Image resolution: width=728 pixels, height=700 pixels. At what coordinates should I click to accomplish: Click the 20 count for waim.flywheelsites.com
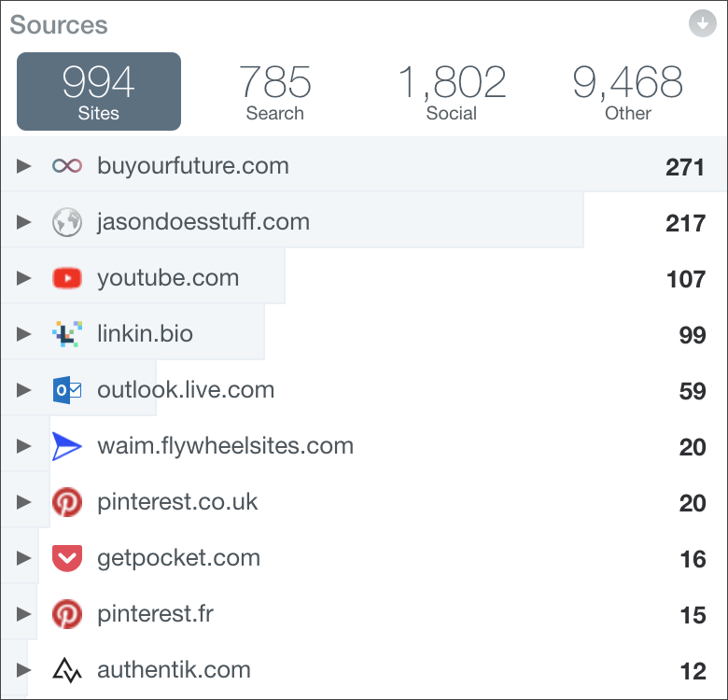(693, 447)
